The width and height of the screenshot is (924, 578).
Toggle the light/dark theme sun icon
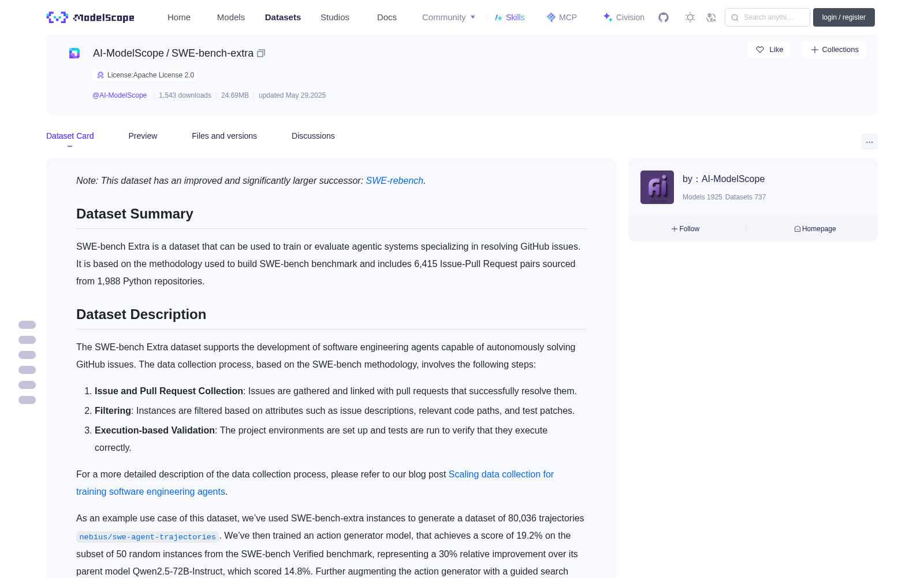click(690, 17)
